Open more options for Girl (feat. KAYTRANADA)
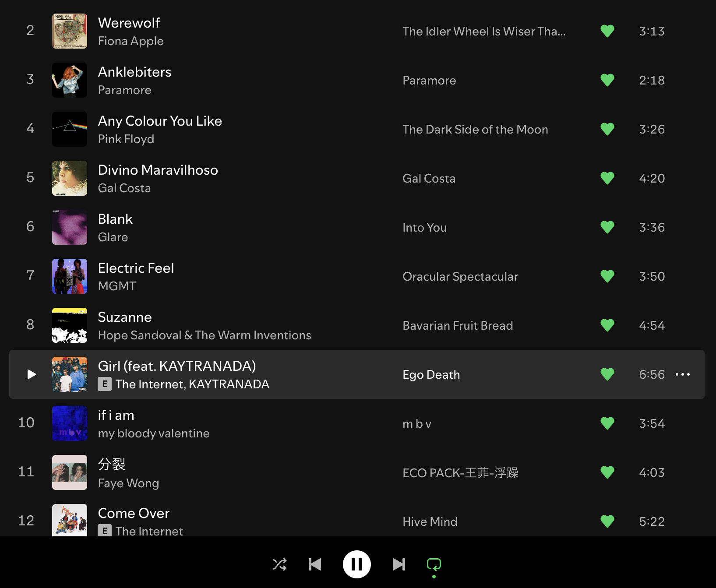Viewport: 716px width, 588px height. [683, 374]
